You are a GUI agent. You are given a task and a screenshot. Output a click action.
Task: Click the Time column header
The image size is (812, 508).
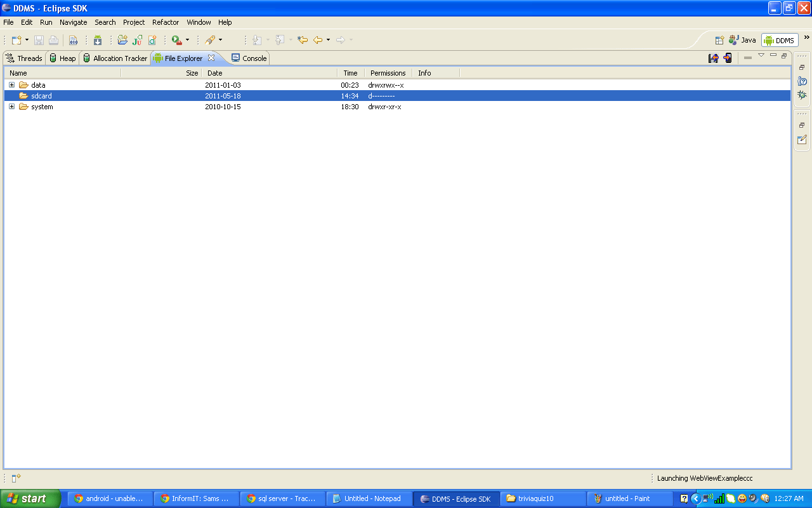(351, 73)
